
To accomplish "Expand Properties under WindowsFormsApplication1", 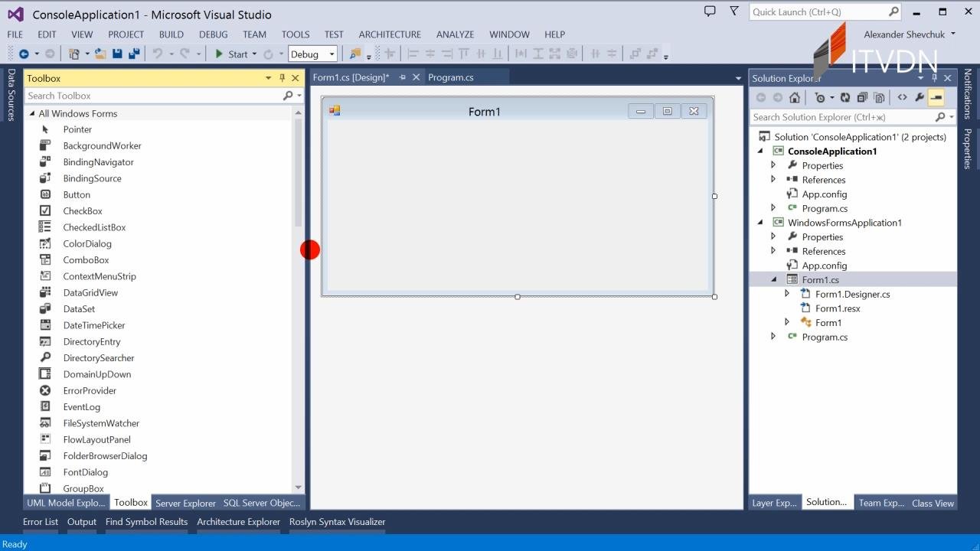I will [x=773, y=237].
